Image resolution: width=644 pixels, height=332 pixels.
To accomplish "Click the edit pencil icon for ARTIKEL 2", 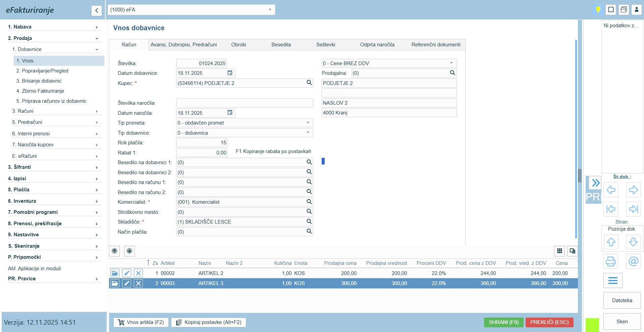I will [x=126, y=273].
